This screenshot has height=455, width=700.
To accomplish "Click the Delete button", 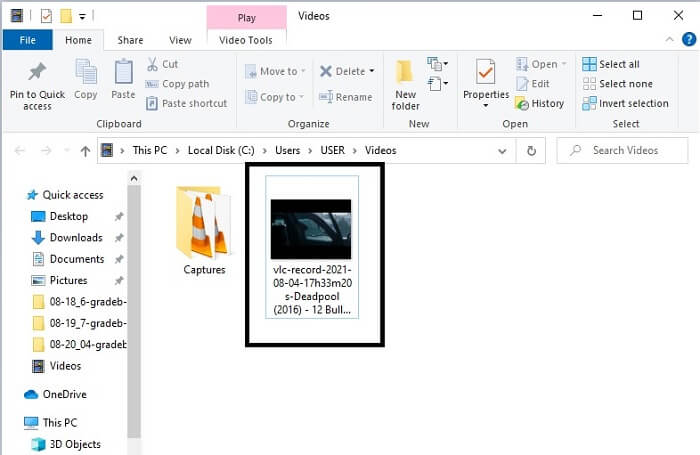I will click(x=342, y=71).
